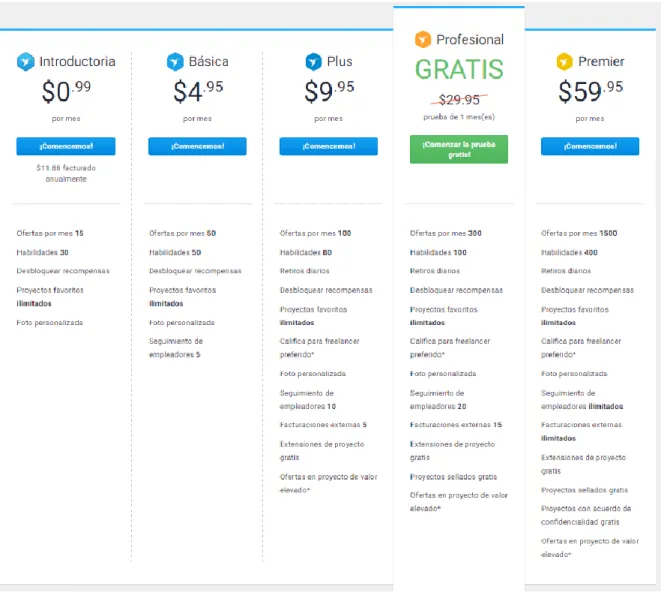Click the Plus plan hummingbird icon

coord(313,62)
